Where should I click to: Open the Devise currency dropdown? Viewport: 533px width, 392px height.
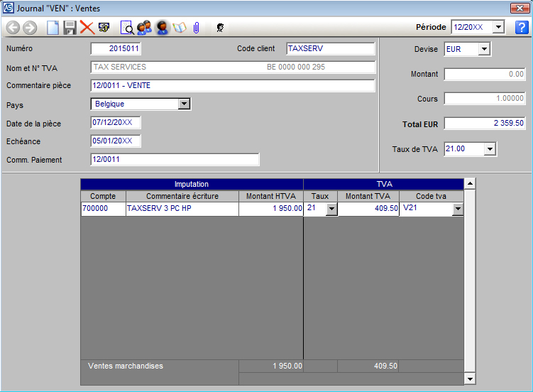point(484,50)
